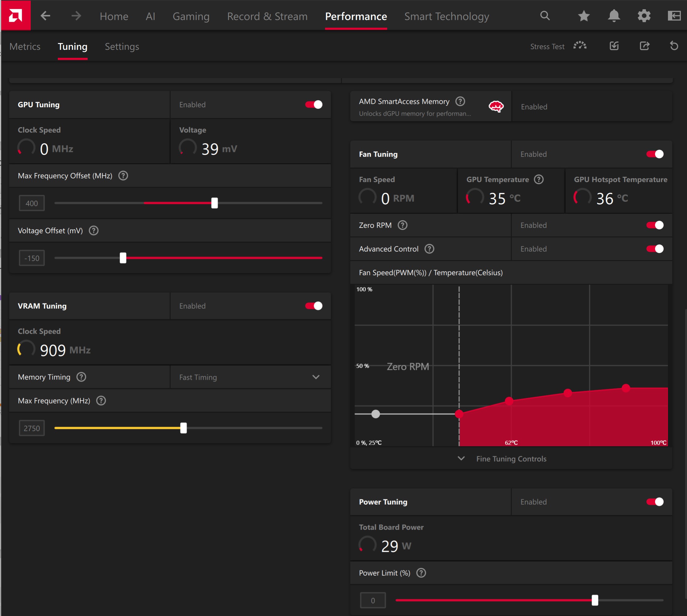Click the AMD logo icon

(x=16, y=16)
